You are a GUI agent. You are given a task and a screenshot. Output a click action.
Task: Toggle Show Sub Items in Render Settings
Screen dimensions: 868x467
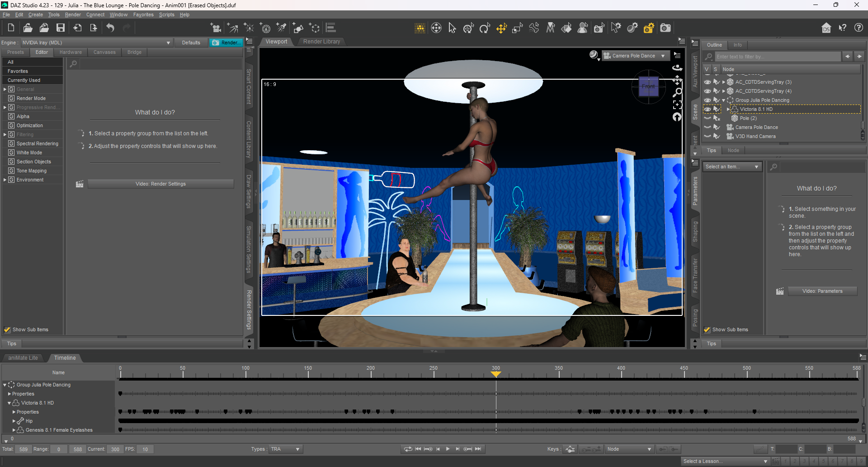click(7, 330)
